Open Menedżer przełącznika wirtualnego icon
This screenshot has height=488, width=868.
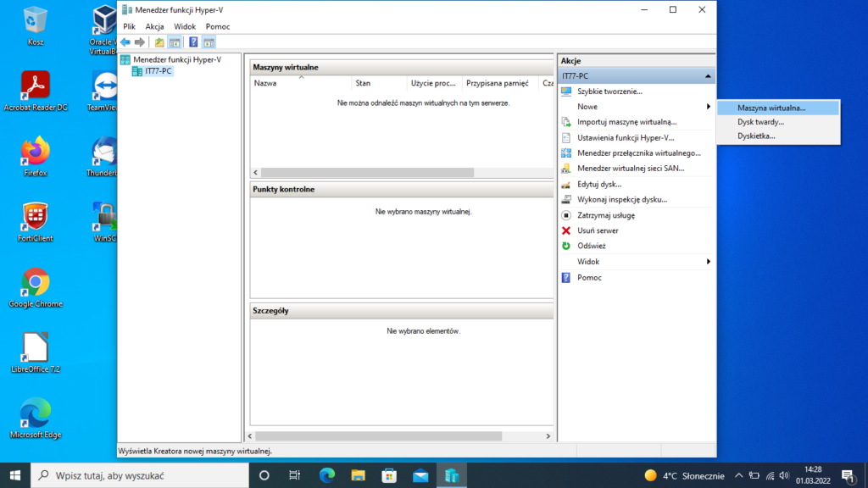[x=566, y=153]
